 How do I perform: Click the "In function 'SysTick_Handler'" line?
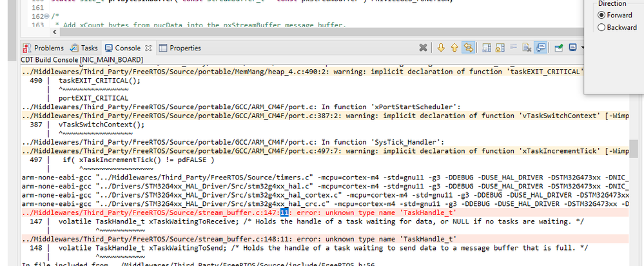point(233,142)
